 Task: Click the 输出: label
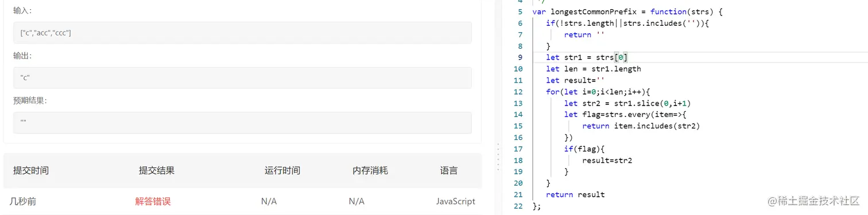[23, 56]
